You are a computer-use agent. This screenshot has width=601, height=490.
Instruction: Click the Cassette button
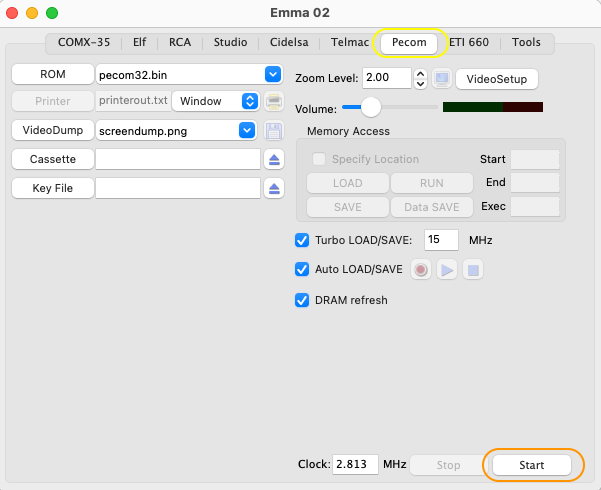pyautogui.click(x=53, y=159)
